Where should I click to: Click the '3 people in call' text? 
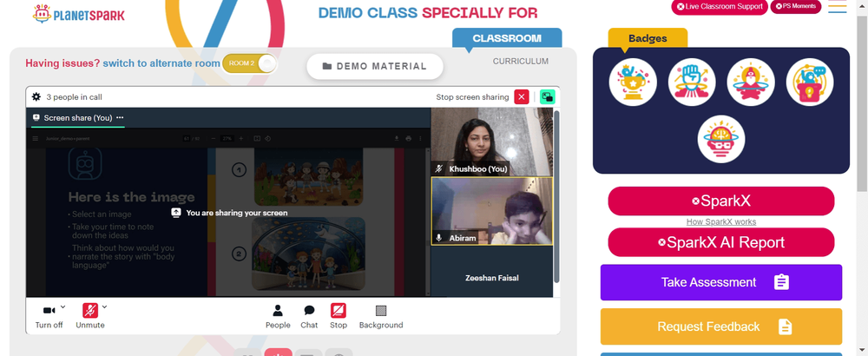74,97
